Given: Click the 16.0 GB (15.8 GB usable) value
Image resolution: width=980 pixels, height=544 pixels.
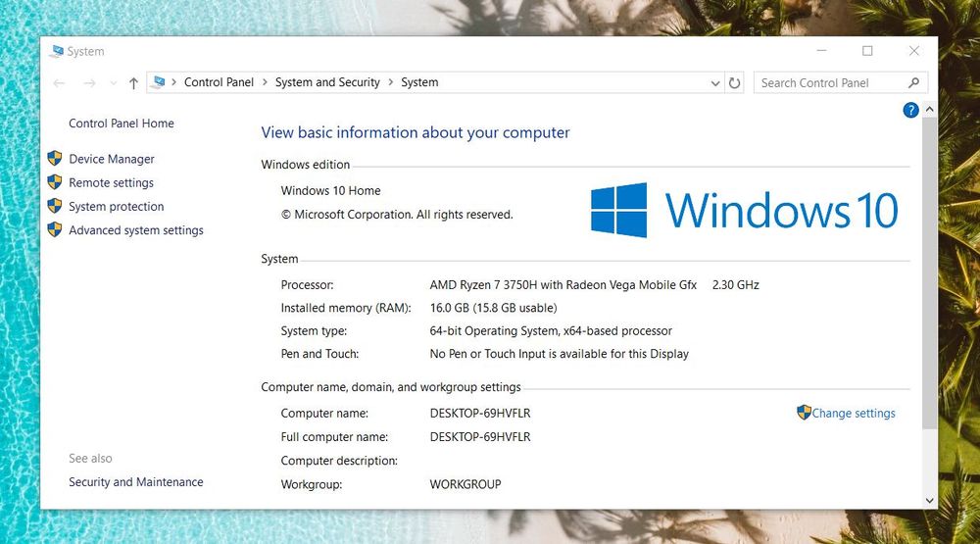Looking at the screenshot, I should (493, 308).
